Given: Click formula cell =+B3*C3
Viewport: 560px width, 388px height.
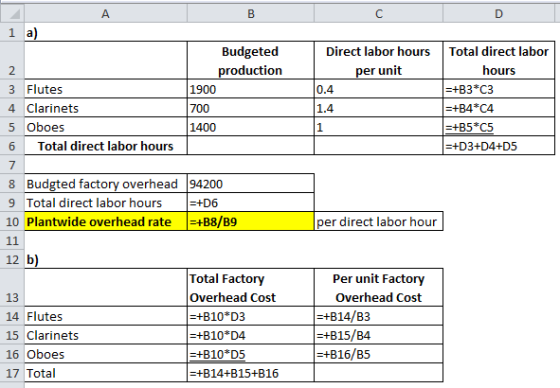Looking at the screenshot, I should point(499,89).
